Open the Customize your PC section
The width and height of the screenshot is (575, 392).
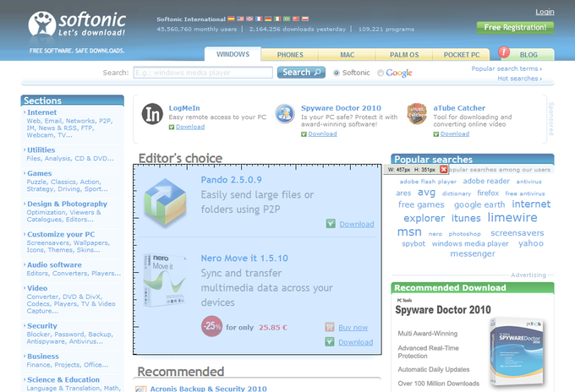(61, 234)
